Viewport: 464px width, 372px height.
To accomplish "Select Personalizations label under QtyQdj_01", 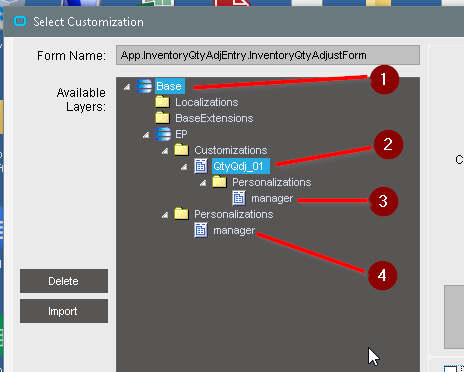I will tap(272, 182).
